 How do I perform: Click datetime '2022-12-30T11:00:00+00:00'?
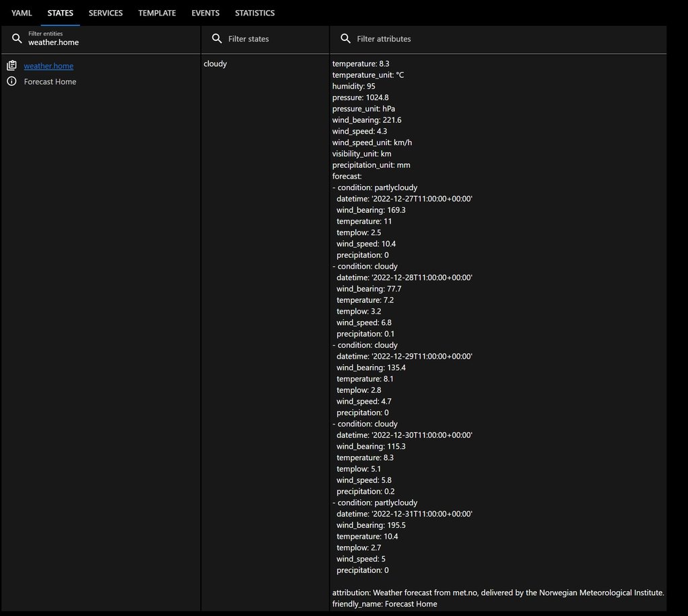tap(404, 435)
